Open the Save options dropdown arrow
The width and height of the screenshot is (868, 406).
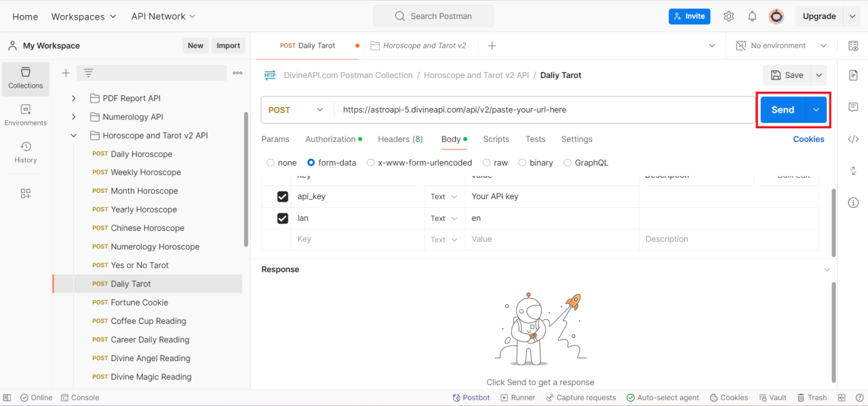coord(819,75)
